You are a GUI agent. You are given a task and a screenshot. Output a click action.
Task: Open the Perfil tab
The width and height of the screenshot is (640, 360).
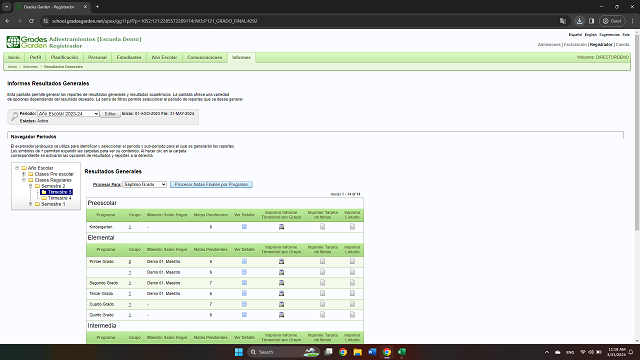point(36,58)
